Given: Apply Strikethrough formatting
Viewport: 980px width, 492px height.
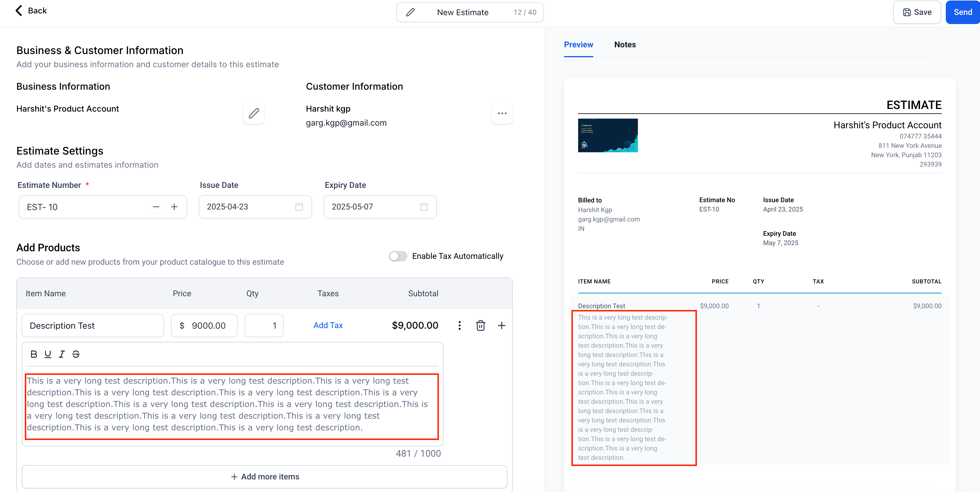Looking at the screenshot, I should 76,354.
